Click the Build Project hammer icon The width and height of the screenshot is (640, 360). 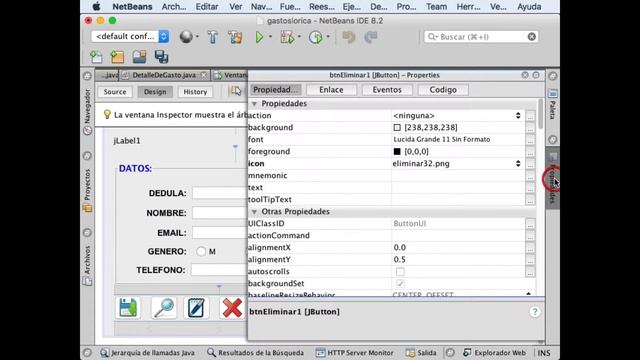pos(213,37)
